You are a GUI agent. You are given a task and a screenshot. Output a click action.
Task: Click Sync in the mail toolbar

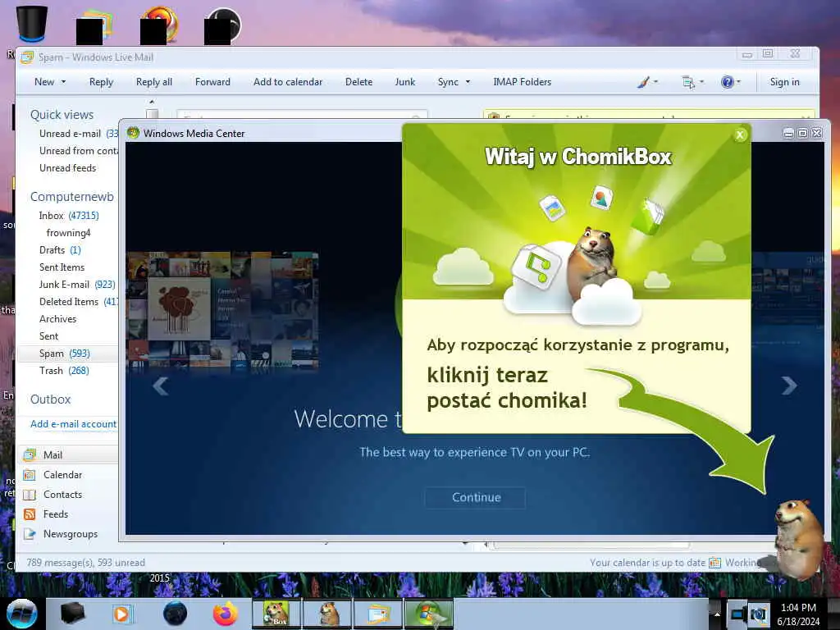(448, 82)
